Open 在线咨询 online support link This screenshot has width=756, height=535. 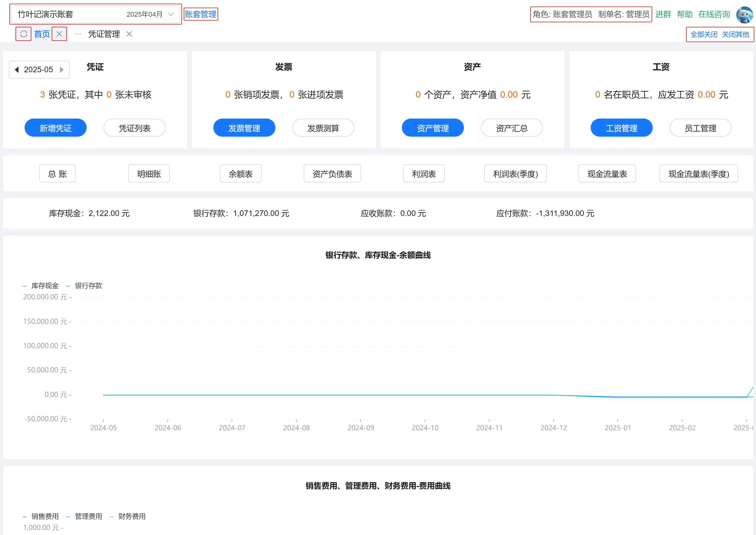tap(714, 14)
